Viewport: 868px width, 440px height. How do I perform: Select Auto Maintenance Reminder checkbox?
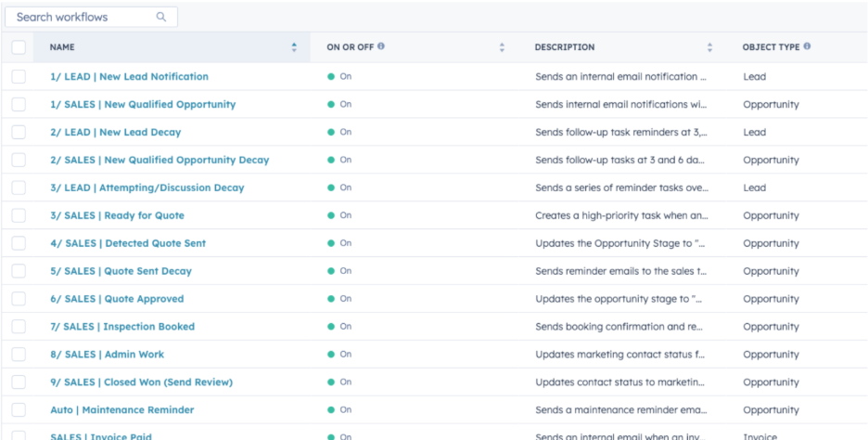pos(19,409)
